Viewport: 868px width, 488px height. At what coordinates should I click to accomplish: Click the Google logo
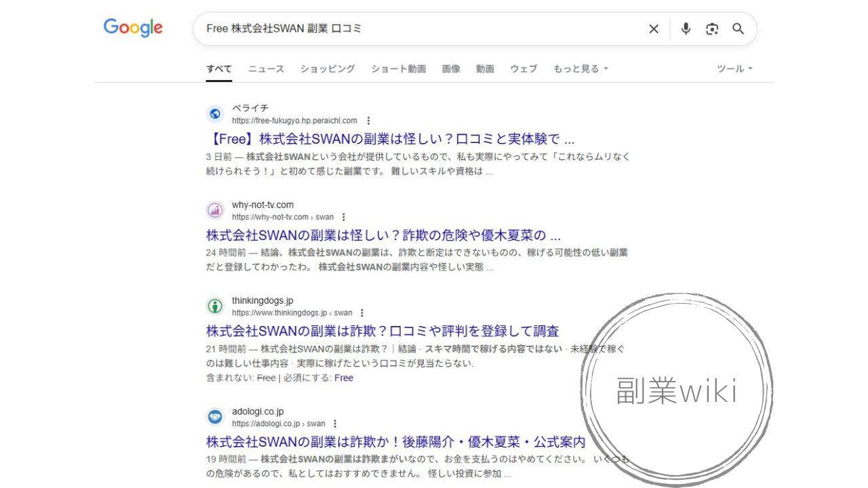click(x=133, y=28)
